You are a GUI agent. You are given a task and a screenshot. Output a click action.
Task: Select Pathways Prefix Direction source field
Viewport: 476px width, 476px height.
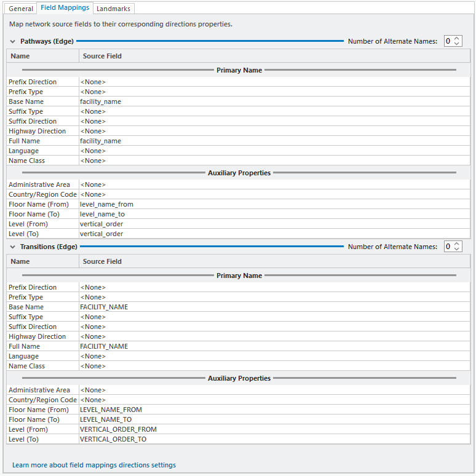[274, 82]
